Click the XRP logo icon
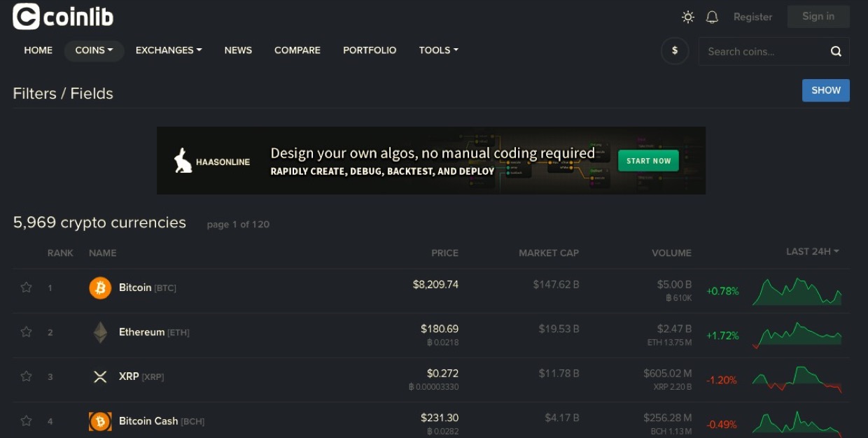The image size is (868, 438). tap(100, 376)
